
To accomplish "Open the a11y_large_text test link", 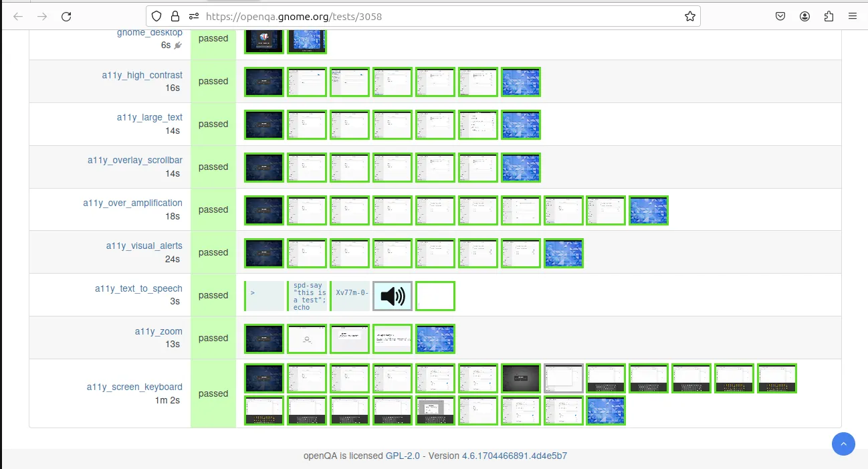I will [x=149, y=117].
